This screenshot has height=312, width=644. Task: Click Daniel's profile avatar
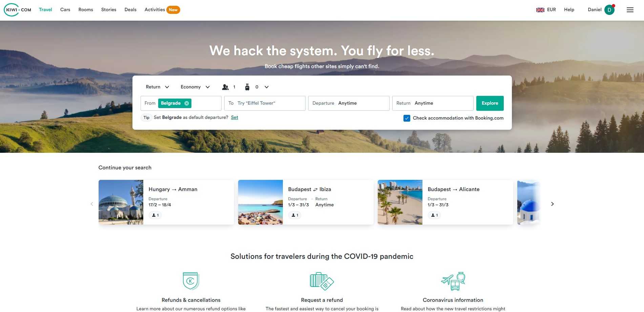tap(609, 10)
